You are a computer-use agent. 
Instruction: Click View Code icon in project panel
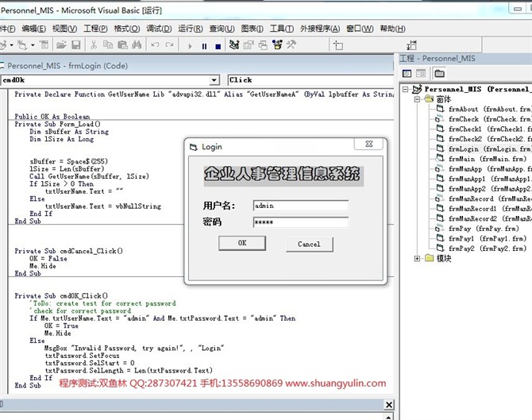(407, 74)
